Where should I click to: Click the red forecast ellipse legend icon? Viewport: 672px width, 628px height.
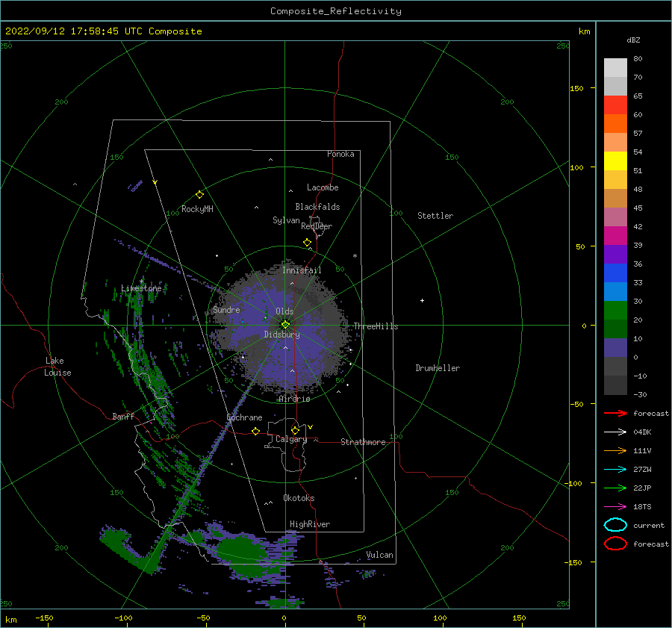pos(615,544)
